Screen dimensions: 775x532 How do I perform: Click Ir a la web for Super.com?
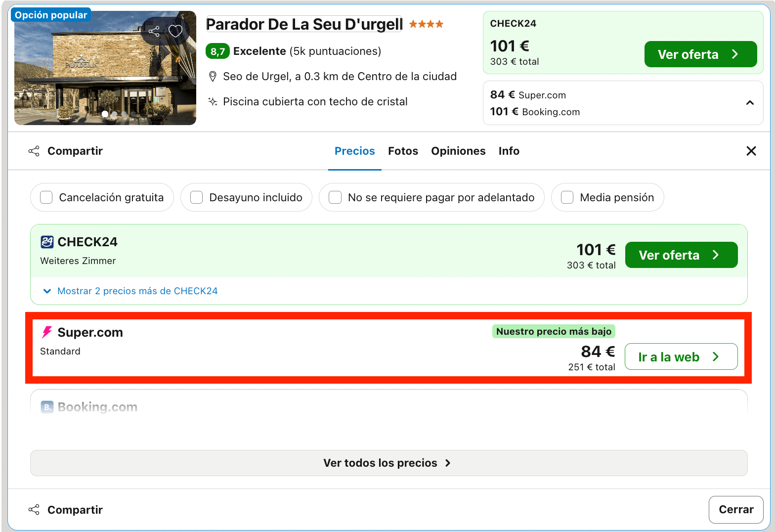coord(681,357)
